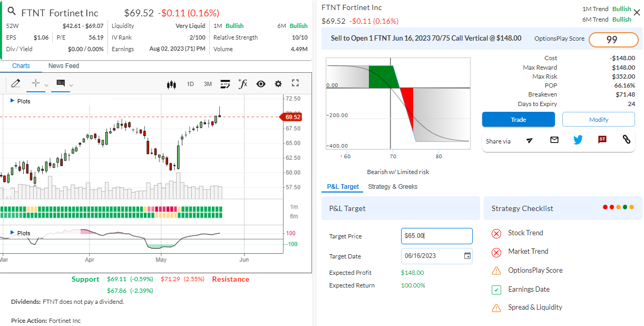Click the Bearish w/ Limited risk caption
The width and height of the screenshot is (644, 326).
[398, 172]
